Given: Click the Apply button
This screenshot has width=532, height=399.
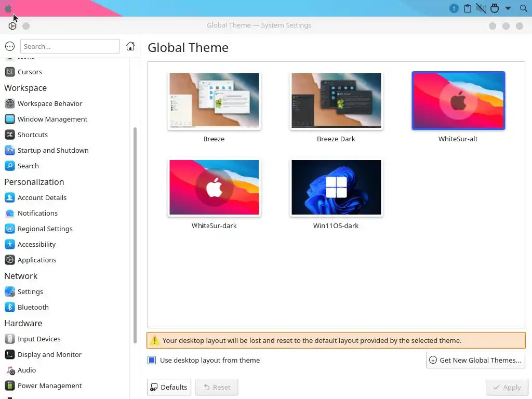Looking at the screenshot, I should coord(506,387).
